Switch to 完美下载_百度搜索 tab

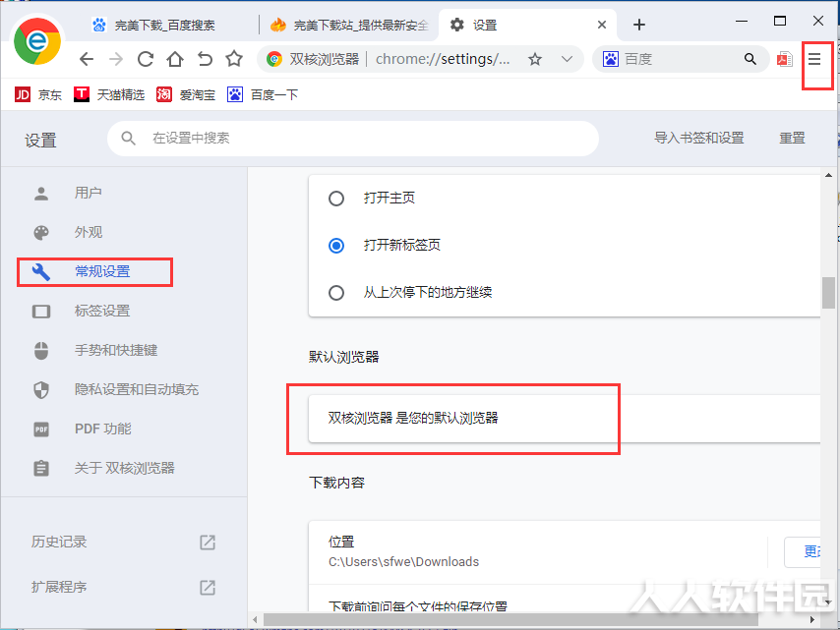[165, 25]
